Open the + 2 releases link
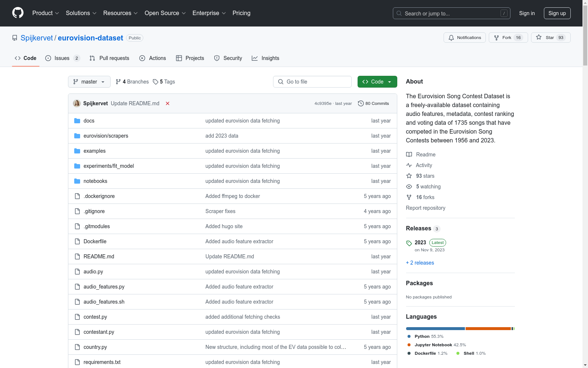 coord(420,263)
